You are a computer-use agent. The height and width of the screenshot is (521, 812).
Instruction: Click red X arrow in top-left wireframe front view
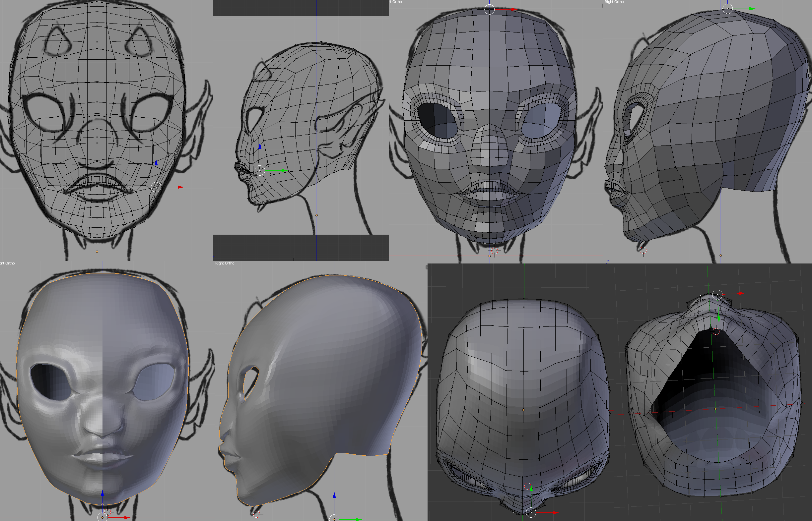click(180, 187)
